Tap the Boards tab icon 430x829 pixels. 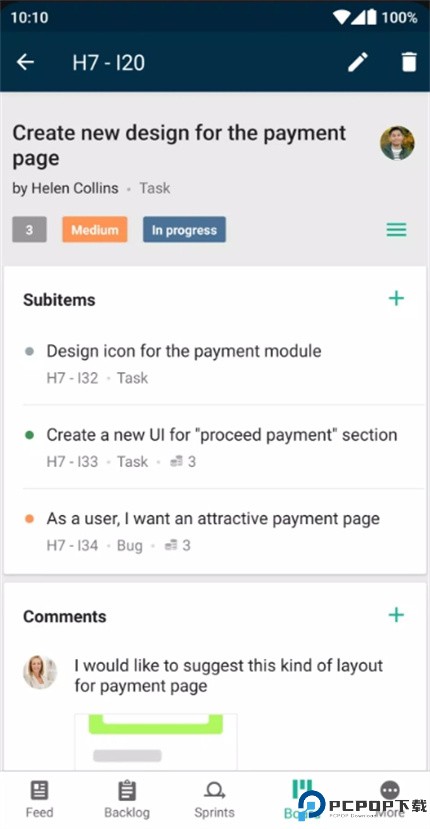click(x=302, y=791)
